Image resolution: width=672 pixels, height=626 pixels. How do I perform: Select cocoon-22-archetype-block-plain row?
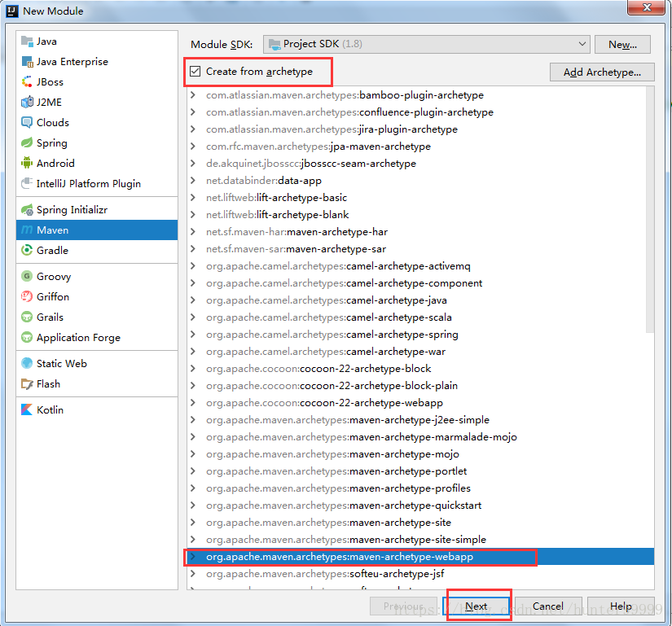[x=420, y=386]
